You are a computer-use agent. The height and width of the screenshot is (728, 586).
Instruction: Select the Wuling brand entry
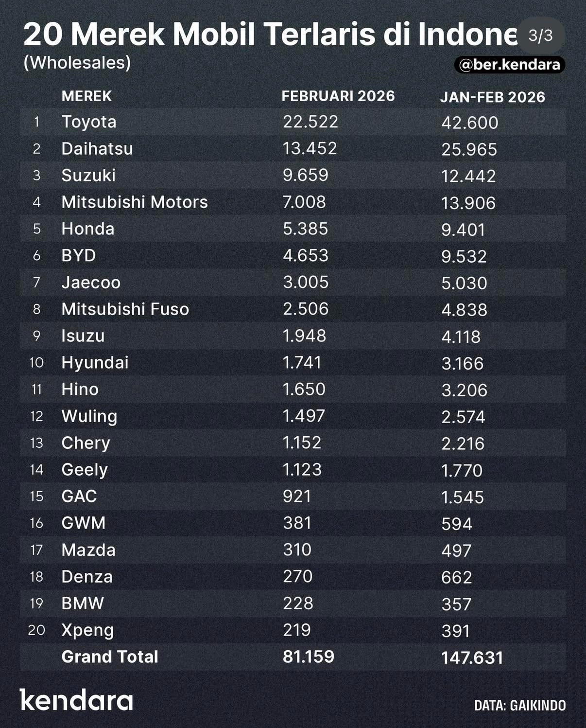click(x=89, y=416)
